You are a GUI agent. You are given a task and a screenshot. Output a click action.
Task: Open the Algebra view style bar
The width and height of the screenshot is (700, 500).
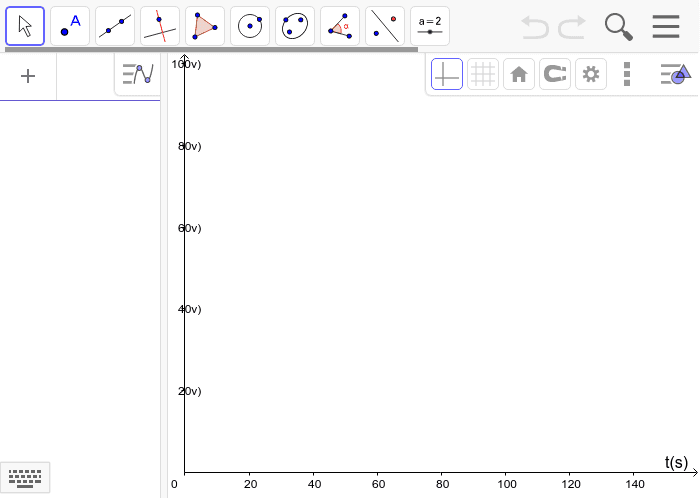pos(138,74)
